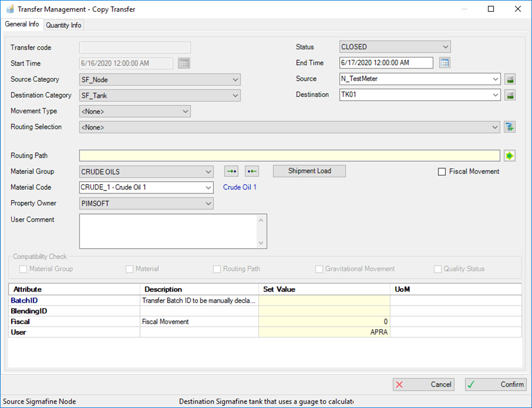532x408 pixels.
Task: Click the icon button beside Source field
Action: pyautogui.click(x=510, y=79)
